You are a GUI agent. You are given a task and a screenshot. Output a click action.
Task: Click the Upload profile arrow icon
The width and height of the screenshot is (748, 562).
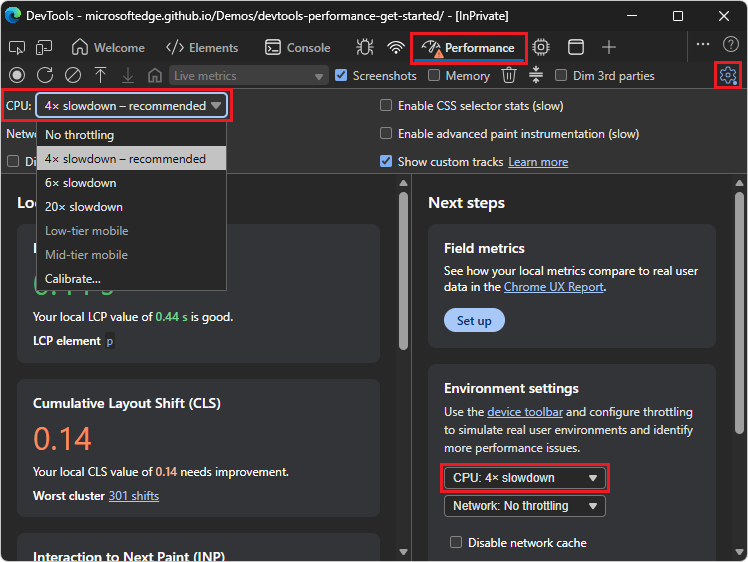pos(100,75)
